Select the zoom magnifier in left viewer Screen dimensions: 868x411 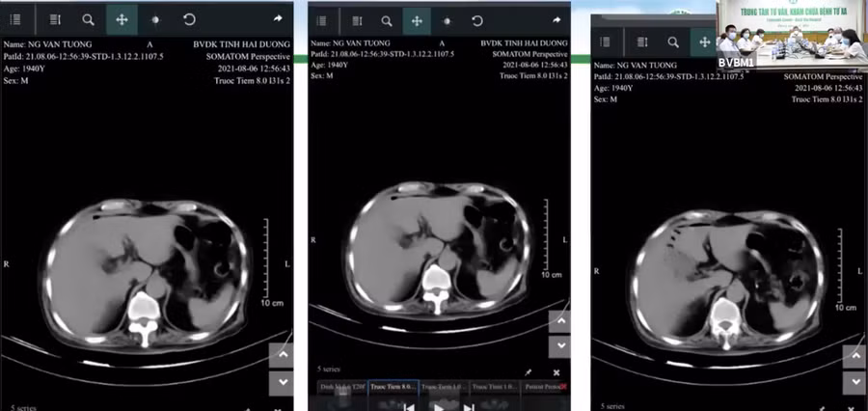(88, 18)
